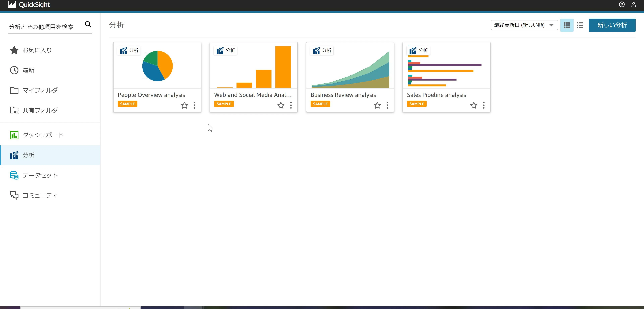644x309 pixels.
Task: Click the search magnifier icon
Action: pyautogui.click(x=88, y=24)
